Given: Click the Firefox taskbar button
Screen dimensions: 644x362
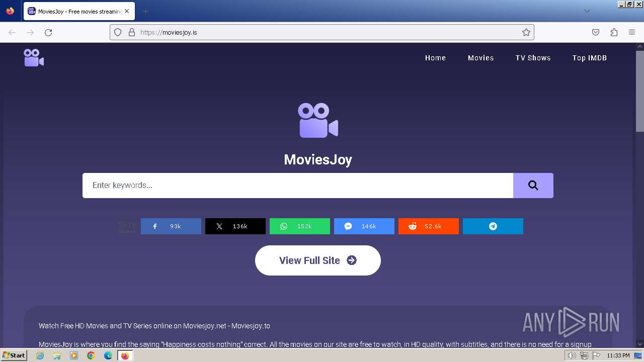Looking at the screenshot, I should 125,355.
